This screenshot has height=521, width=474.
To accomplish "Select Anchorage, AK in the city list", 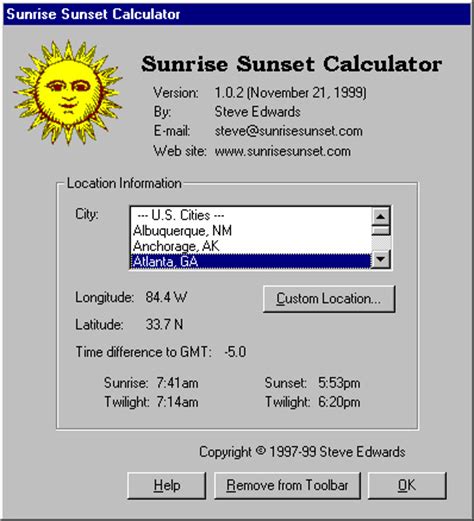I will pyautogui.click(x=250, y=246).
